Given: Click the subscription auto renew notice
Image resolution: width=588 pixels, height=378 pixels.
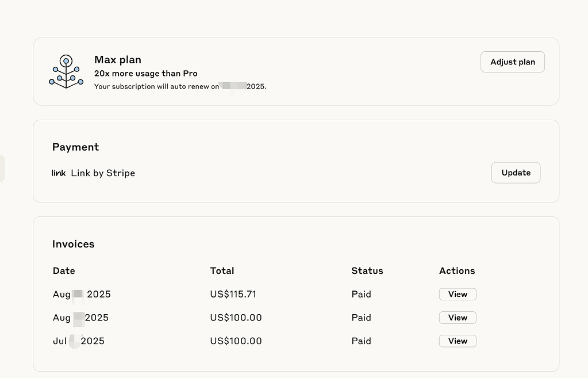Looking at the screenshot, I should [180, 86].
